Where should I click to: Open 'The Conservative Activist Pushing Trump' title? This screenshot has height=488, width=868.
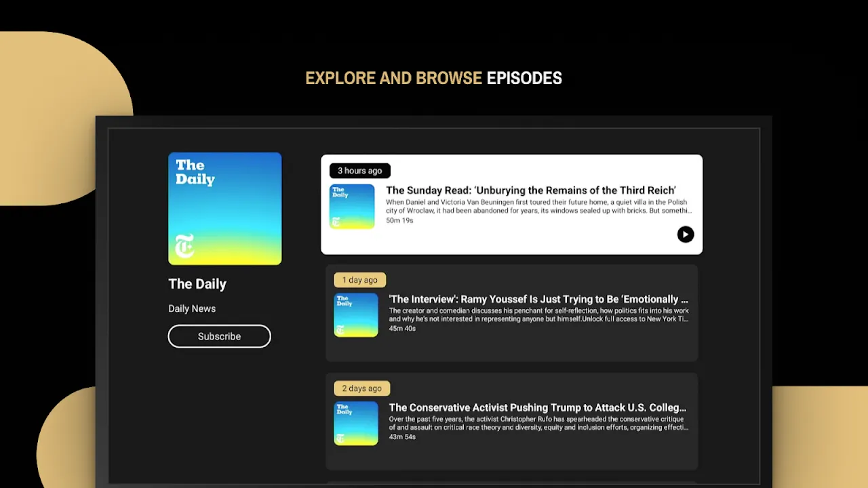pyautogui.click(x=538, y=407)
